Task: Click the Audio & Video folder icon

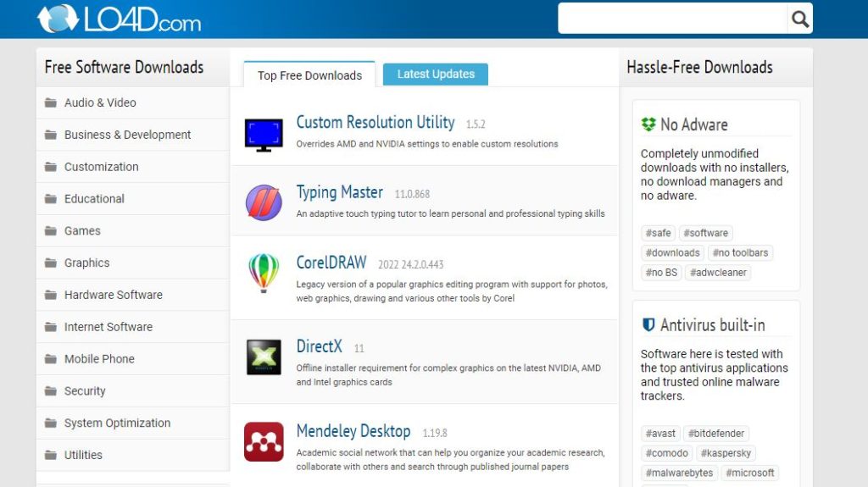Action: coord(51,102)
